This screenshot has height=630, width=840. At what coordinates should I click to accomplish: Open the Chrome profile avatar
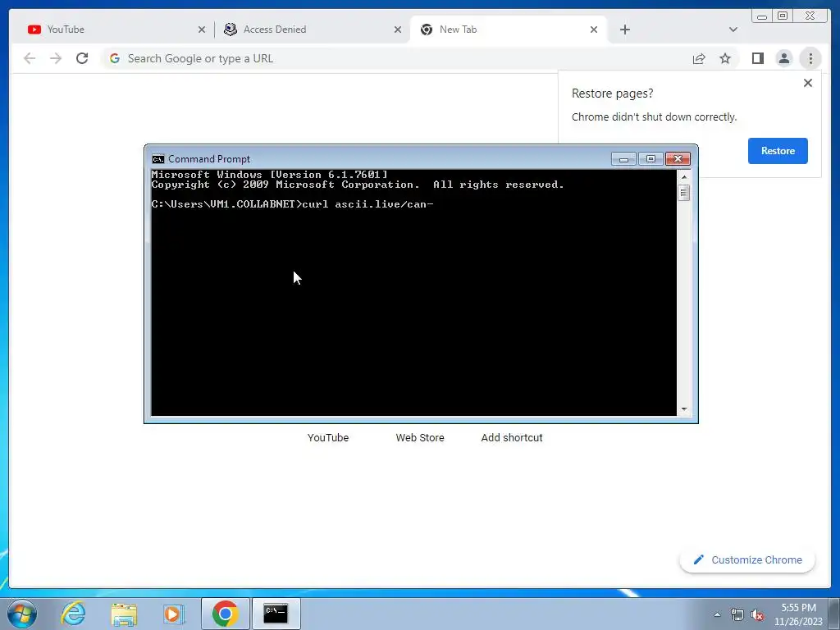pyautogui.click(x=783, y=58)
